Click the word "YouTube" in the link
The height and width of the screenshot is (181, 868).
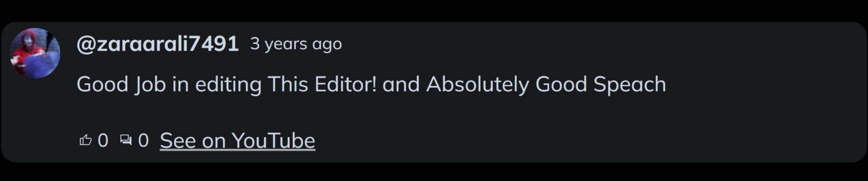(273, 140)
